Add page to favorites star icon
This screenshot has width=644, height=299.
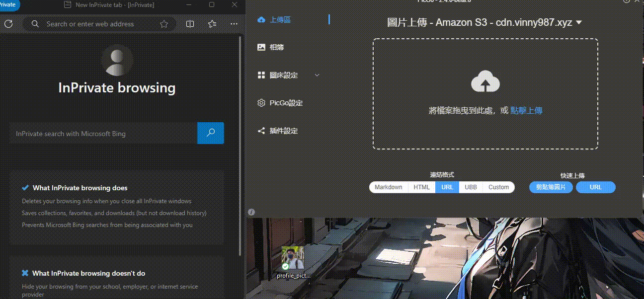pyautogui.click(x=164, y=24)
